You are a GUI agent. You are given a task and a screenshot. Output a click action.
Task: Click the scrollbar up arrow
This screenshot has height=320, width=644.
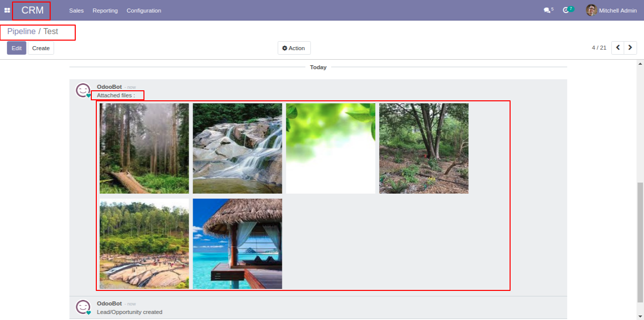[x=640, y=64]
